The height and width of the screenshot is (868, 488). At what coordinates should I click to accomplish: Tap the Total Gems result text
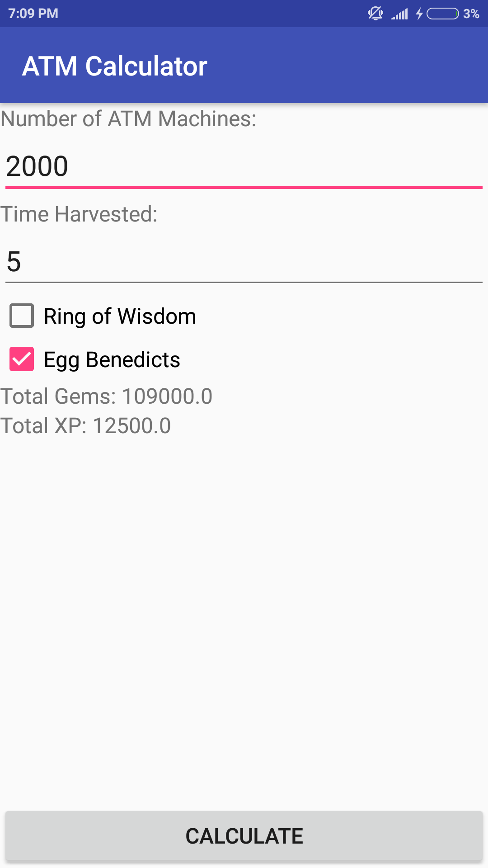point(106,396)
